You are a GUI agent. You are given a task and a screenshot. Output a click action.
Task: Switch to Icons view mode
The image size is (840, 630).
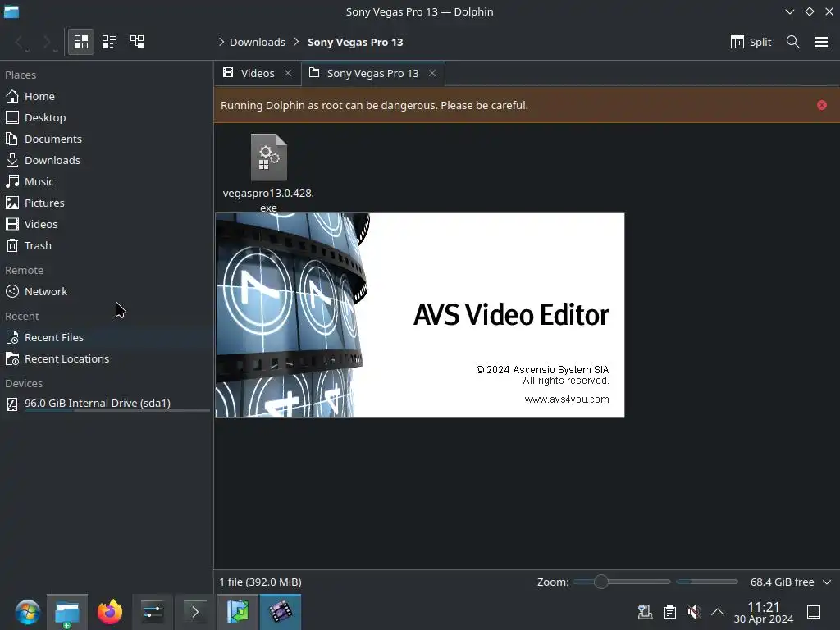(x=81, y=42)
